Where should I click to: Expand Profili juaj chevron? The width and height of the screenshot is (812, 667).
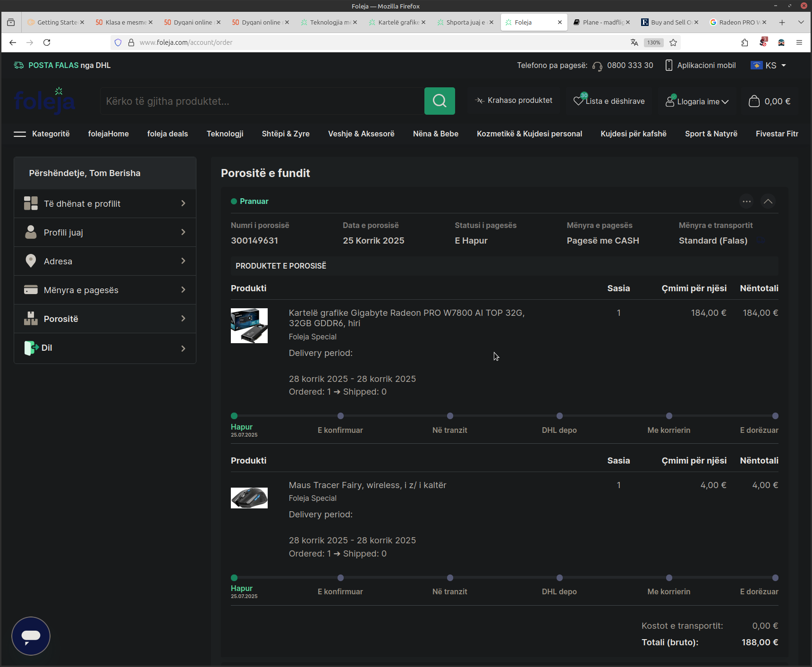click(183, 232)
